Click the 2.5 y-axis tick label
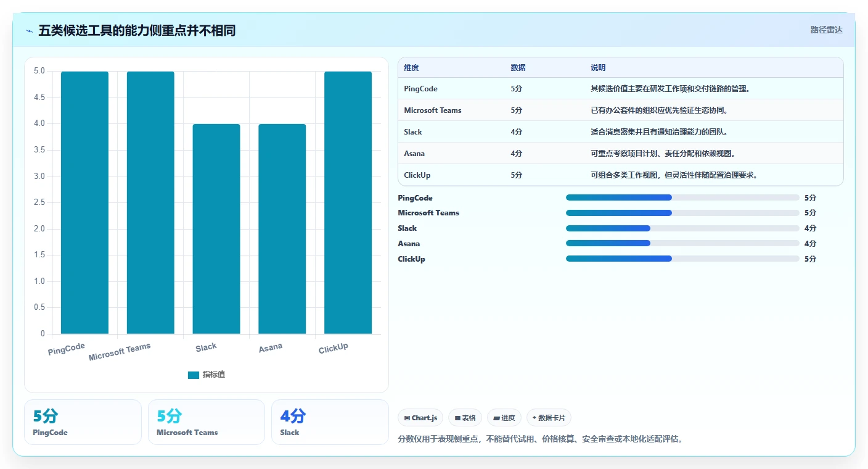This screenshot has height=469, width=868. [39, 202]
